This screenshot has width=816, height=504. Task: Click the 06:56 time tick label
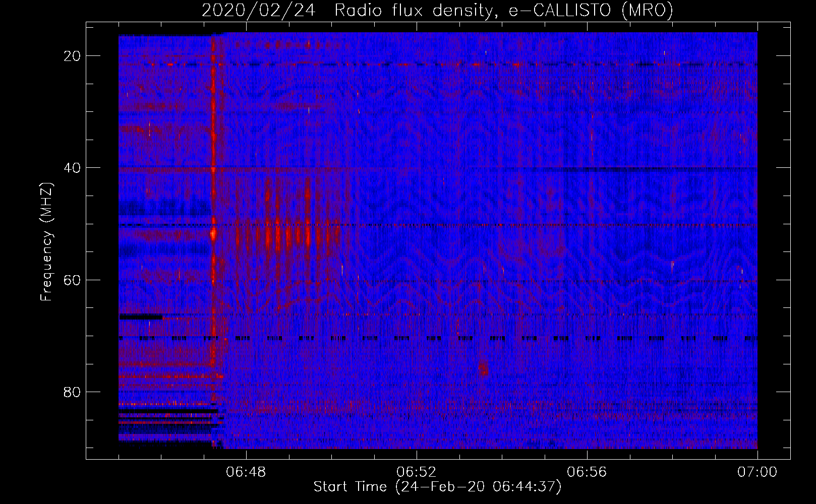pyautogui.click(x=587, y=472)
